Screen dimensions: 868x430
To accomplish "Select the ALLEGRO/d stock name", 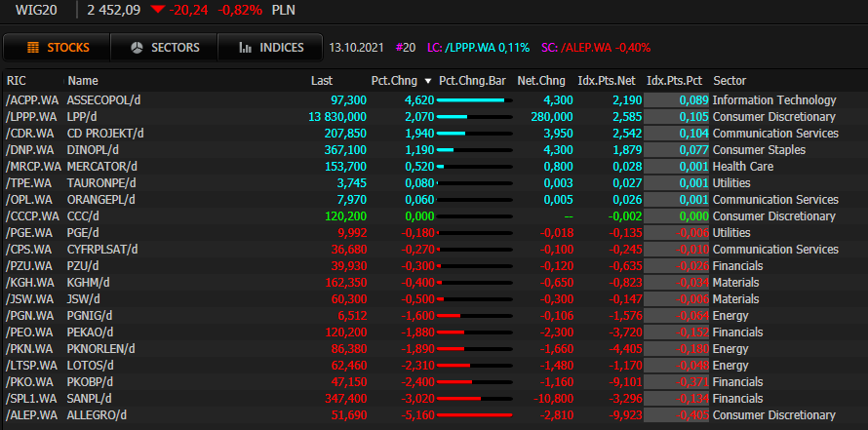I will pyautogui.click(x=97, y=415).
